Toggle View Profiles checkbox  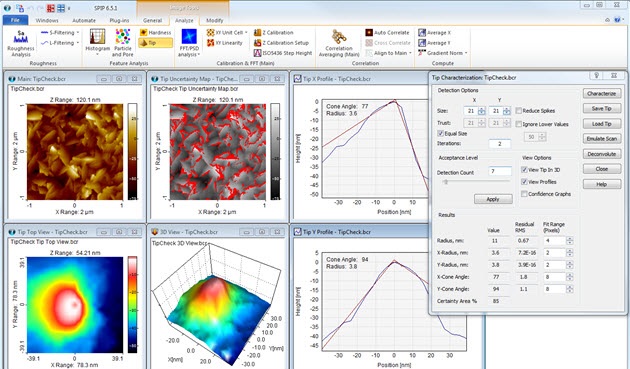[524, 182]
